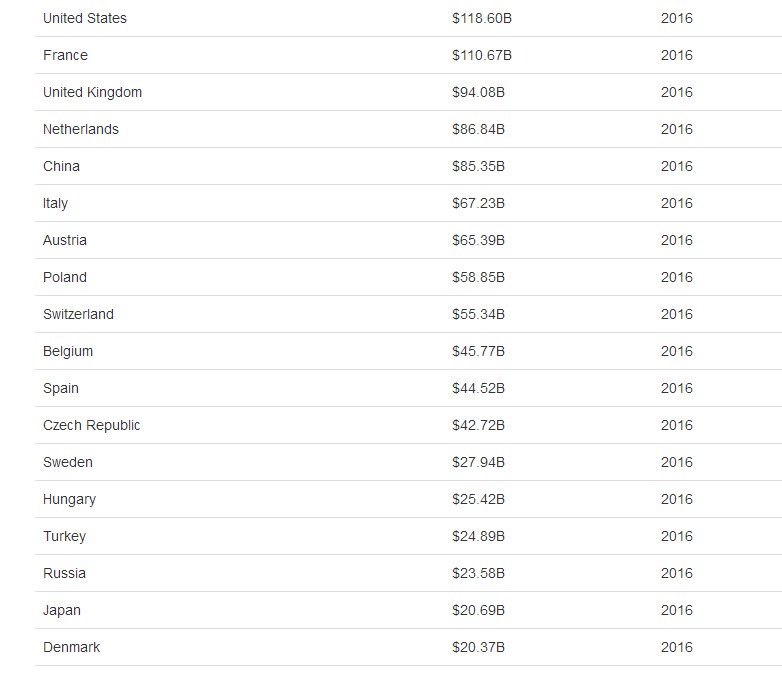Viewport: 782px width, 675px height.
Task: Click the Italy country cell
Action: [x=55, y=204]
